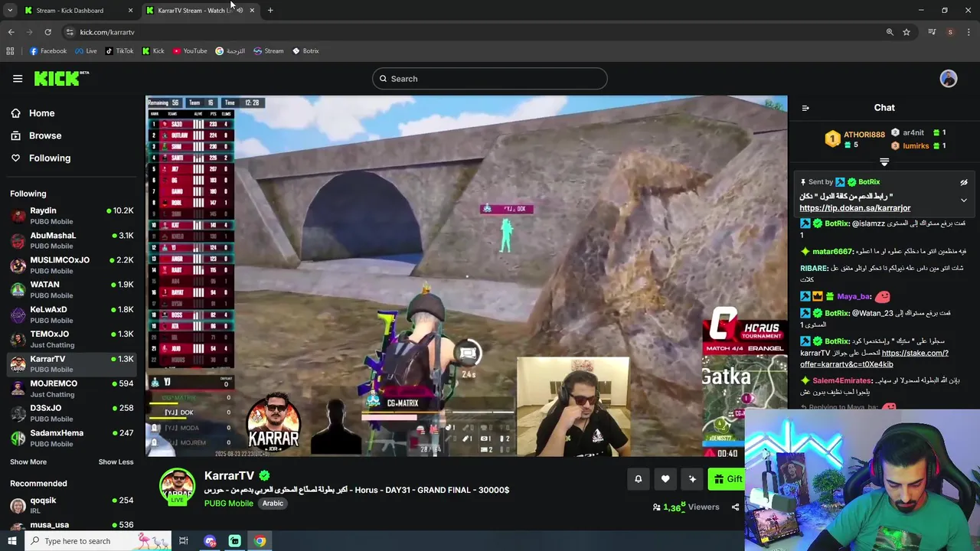Gift subs with the Gift button
Image resolution: width=980 pixels, height=551 pixels.
(x=727, y=479)
